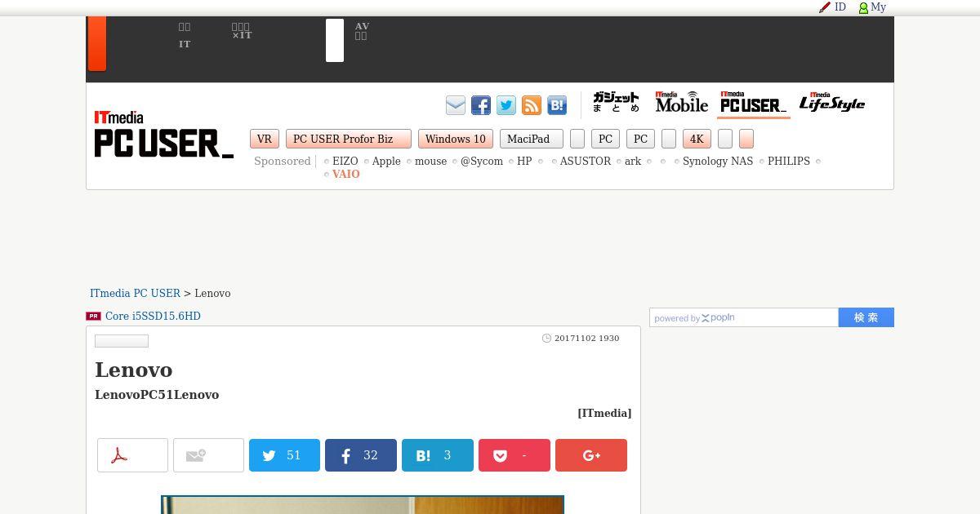Open the orange RSS feed icon
Viewport: 980px width, 514px height.
tap(532, 105)
